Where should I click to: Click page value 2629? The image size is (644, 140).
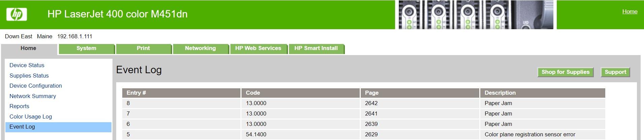(x=371, y=134)
